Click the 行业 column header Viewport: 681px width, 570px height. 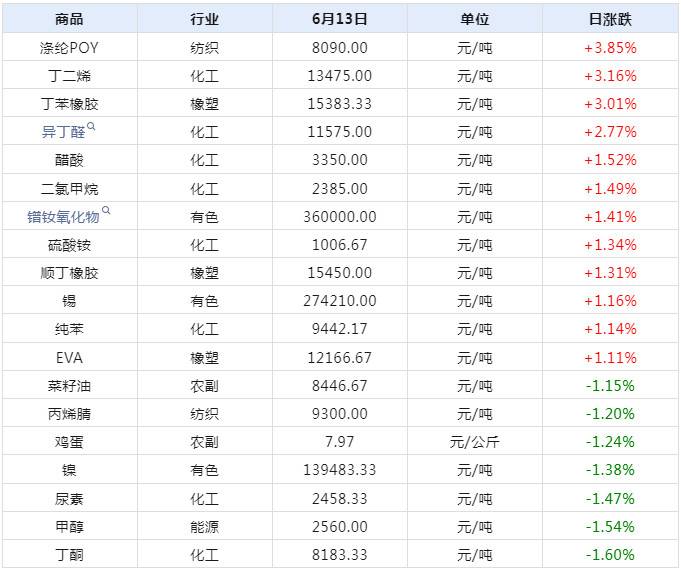point(204,19)
